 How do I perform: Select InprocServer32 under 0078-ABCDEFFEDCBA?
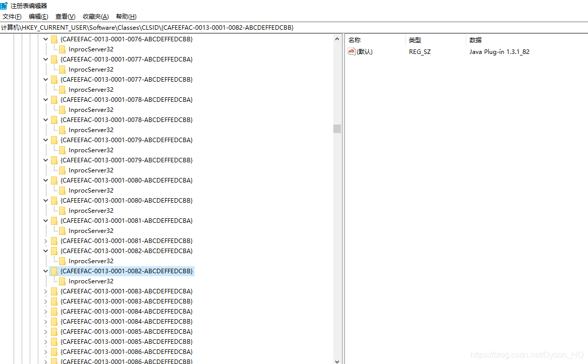click(91, 110)
